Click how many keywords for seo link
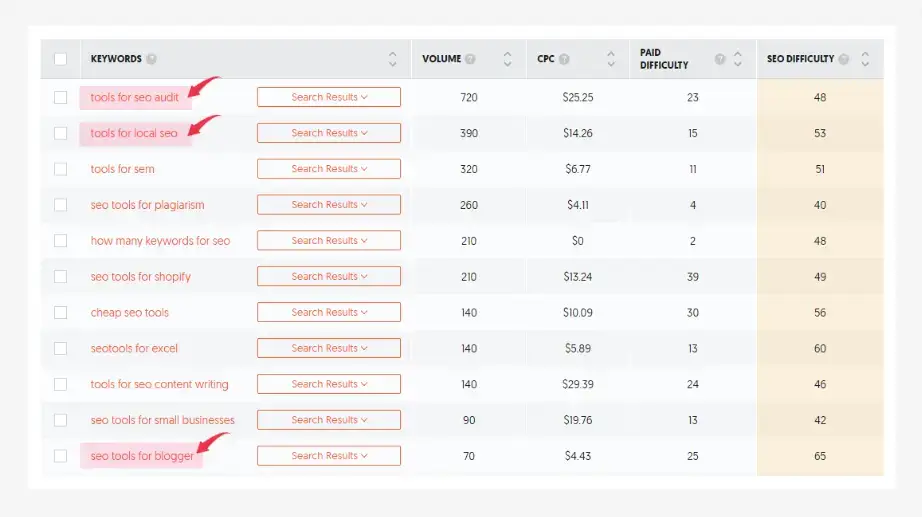This screenshot has height=517, width=922. click(160, 241)
